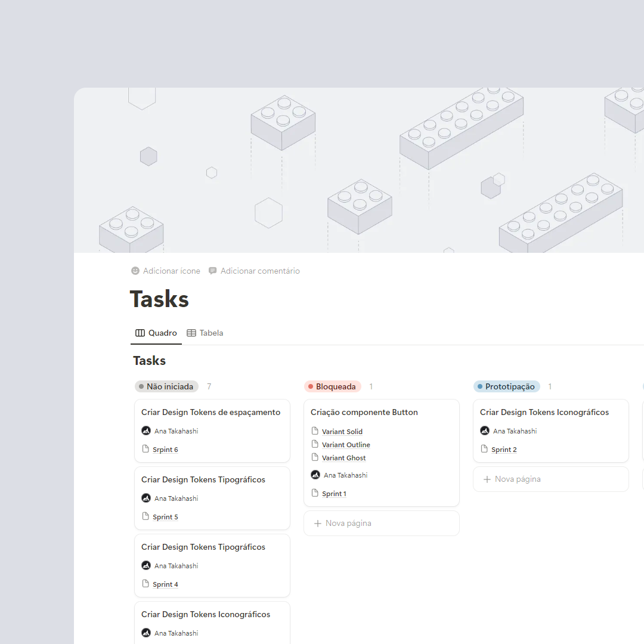Screen dimensions: 644x644
Task: Select the Quadro view tab
Action: (156, 333)
